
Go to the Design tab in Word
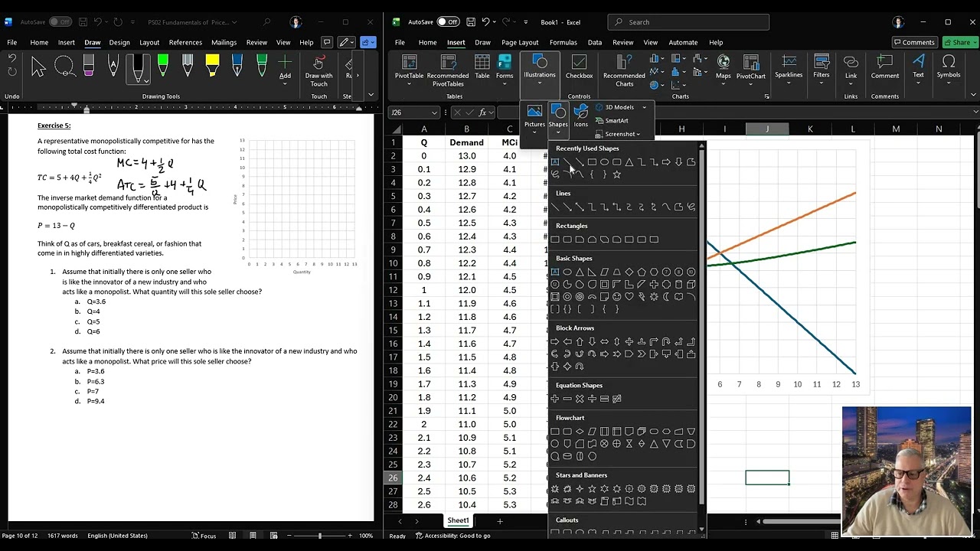(x=119, y=42)
